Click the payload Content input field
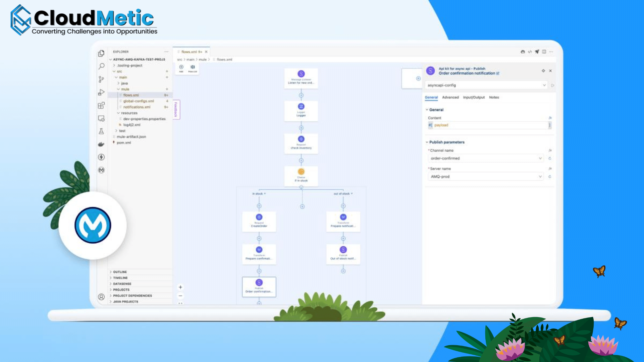The height and width of the screenshot is (362, 644). (489, 125)
